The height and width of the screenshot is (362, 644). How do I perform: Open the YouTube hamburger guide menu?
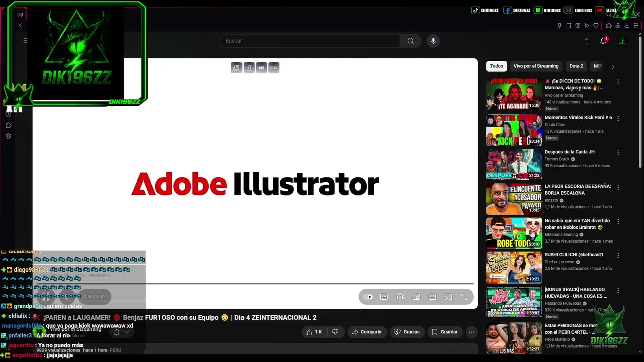25,41
